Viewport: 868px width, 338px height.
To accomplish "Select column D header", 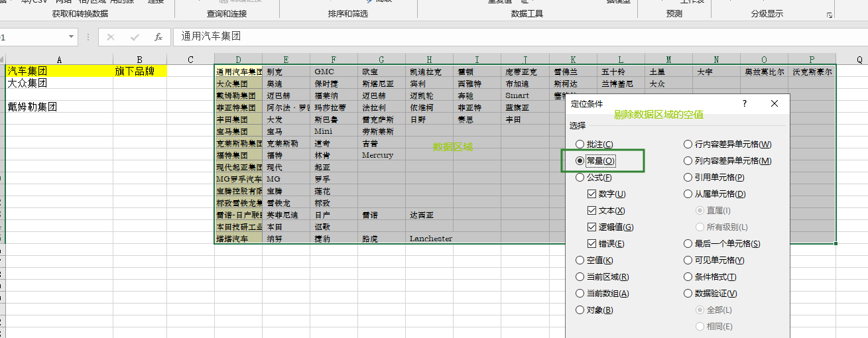I will tap(239, 60).
